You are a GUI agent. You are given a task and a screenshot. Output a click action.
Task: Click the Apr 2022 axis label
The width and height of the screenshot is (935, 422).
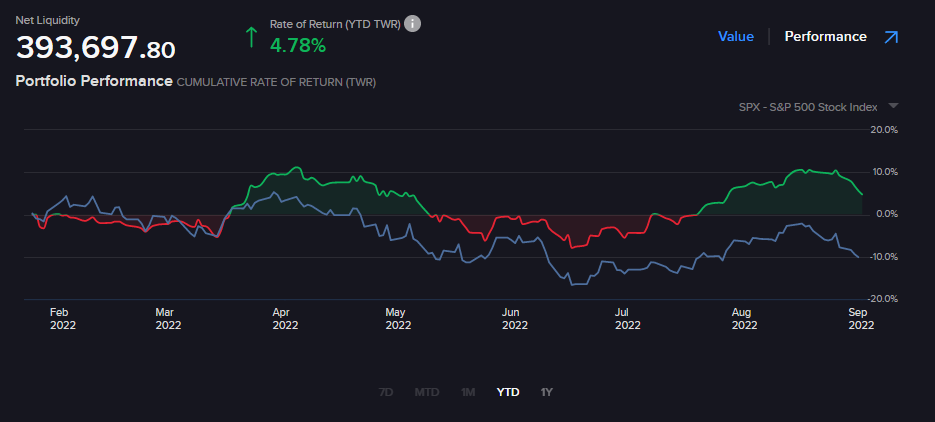click(x=285, y=318)
